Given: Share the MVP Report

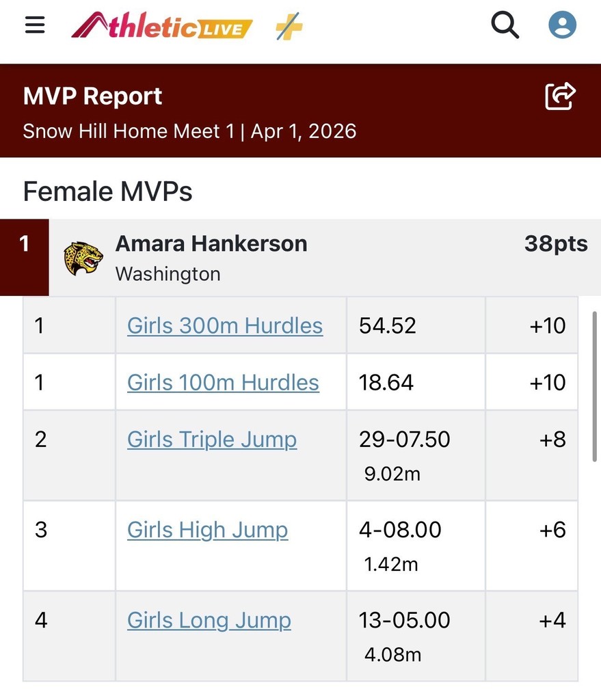Looking at the screenshot, I should pos(561,96).
